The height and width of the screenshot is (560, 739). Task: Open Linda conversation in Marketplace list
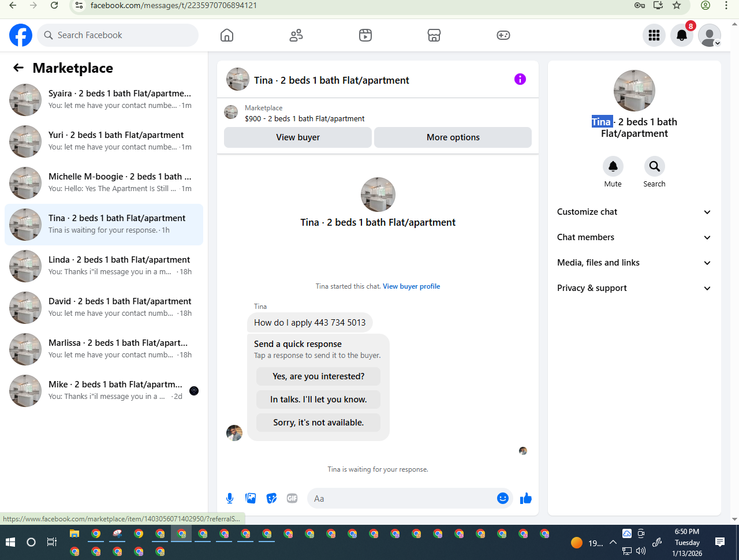coord(104,266)
